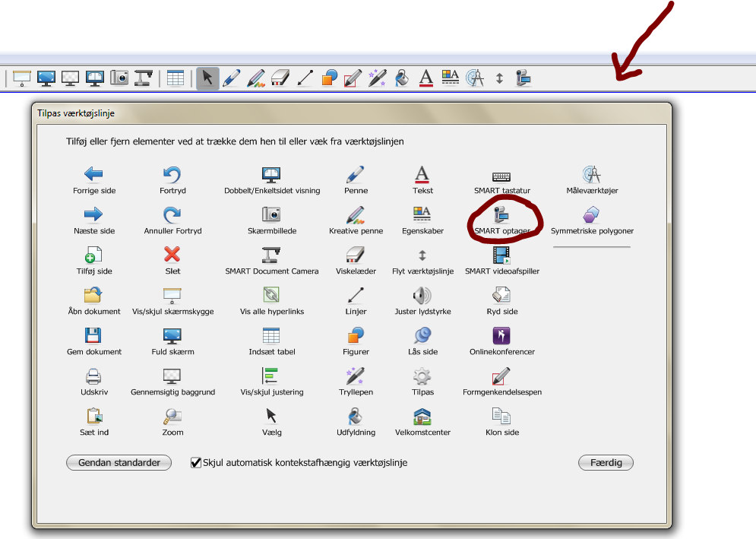Image resolution: width=756 pixels, height=539 pixels.
Task: Click the Forrige side icon in dialog
Action: pos(93,174)
